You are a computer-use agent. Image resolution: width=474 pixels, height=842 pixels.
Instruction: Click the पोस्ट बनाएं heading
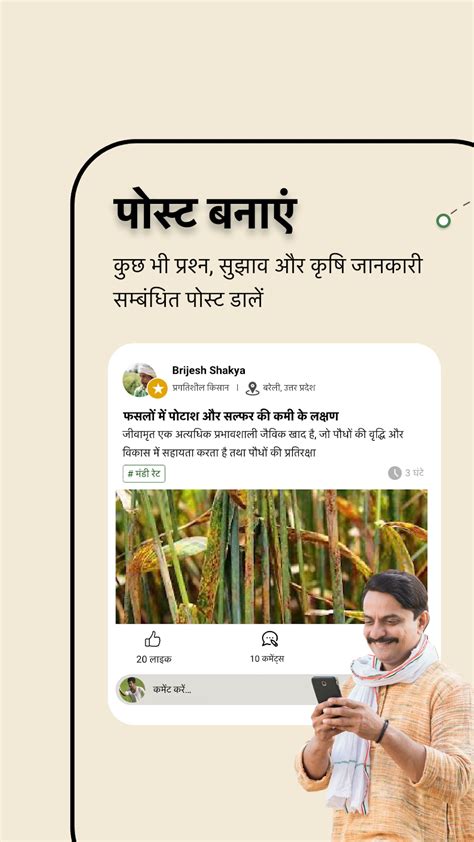coord(205,214)
